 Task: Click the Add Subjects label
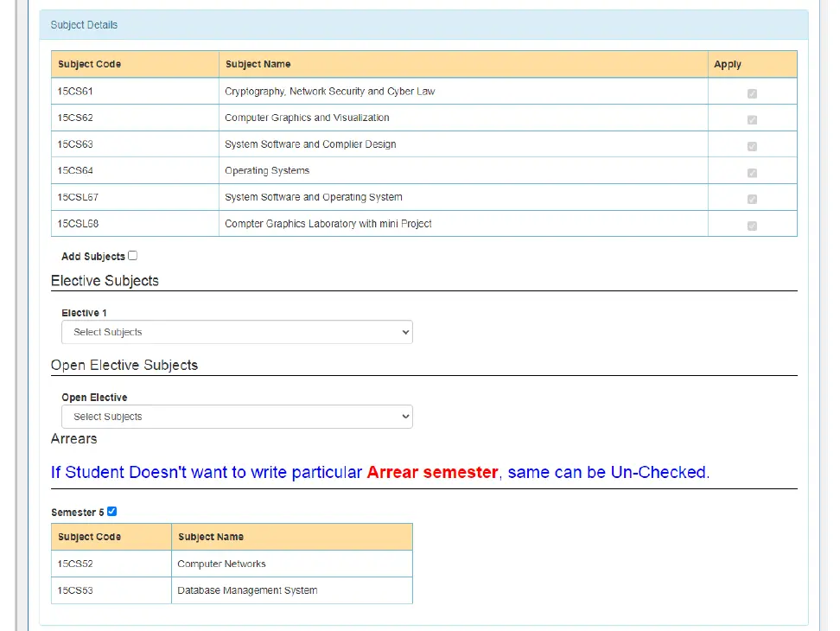tap(92, 257)
